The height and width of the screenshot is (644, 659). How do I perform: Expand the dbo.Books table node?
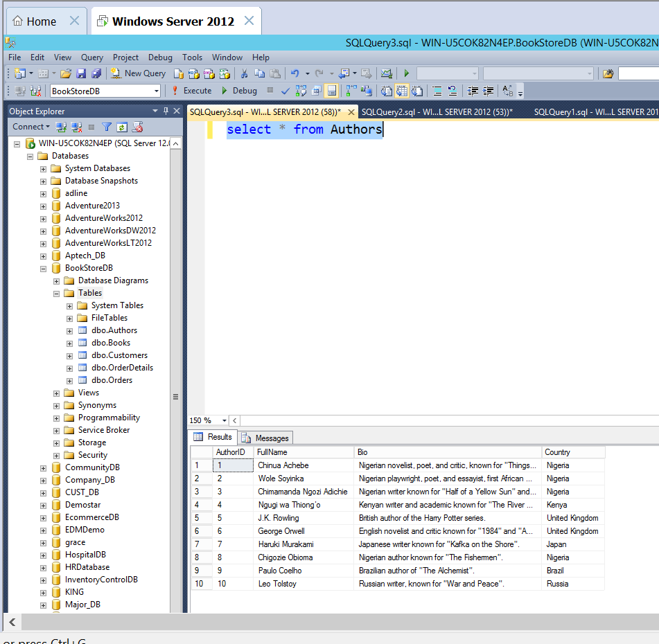click(69, 342)
